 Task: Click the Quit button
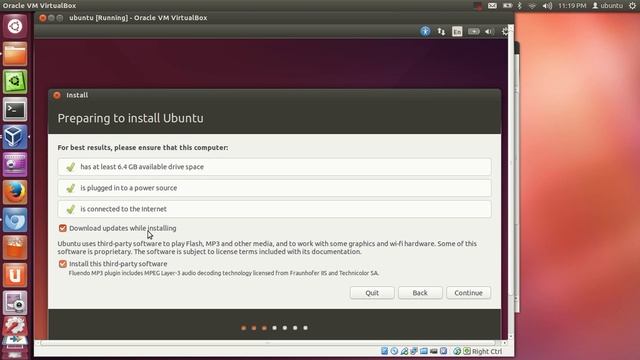(372, 293)
